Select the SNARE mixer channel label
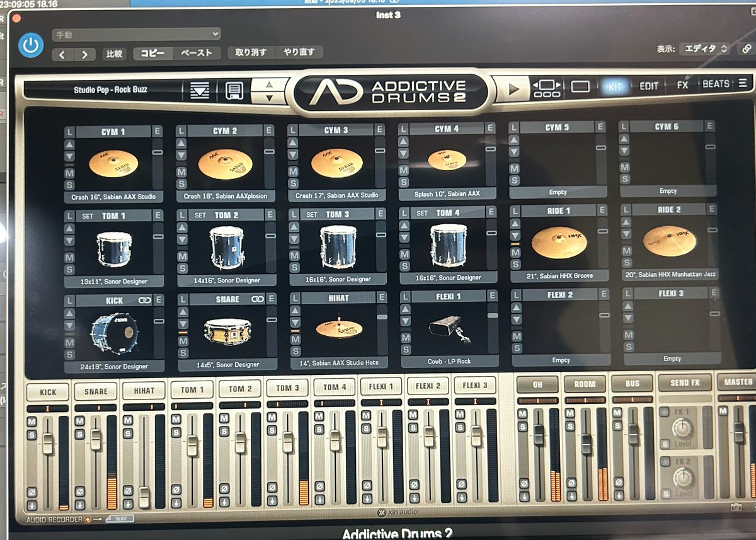 point(96,391)
